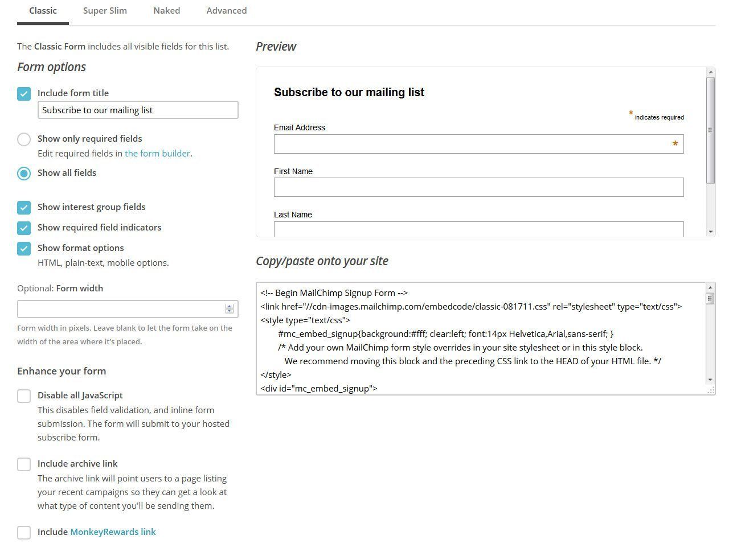Uncheck the Include form title checkbox
The height and width of the screenshot is (560, 733).
pos(24,93)
